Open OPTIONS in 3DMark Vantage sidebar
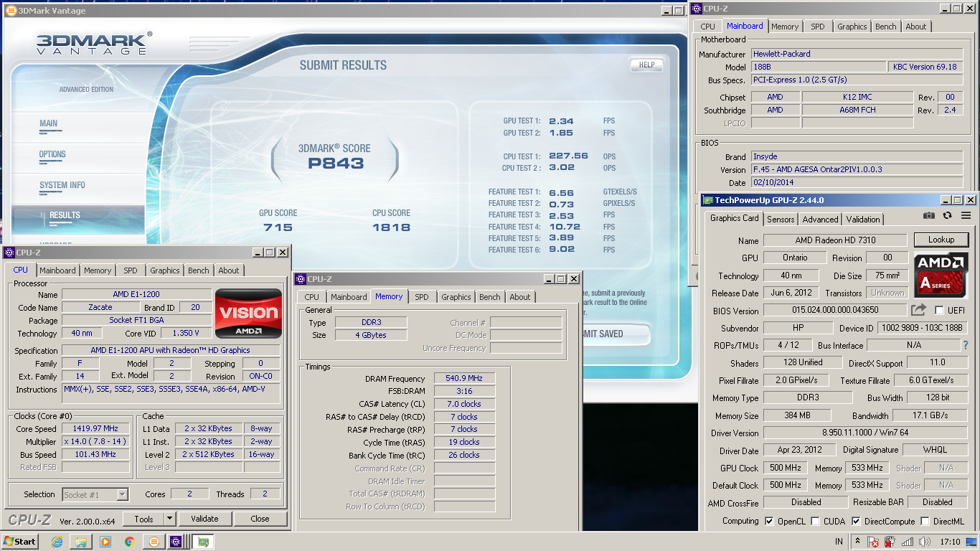The width and height of the screenshot is (980, 551). pyautogui.click(x=52, y=154)
